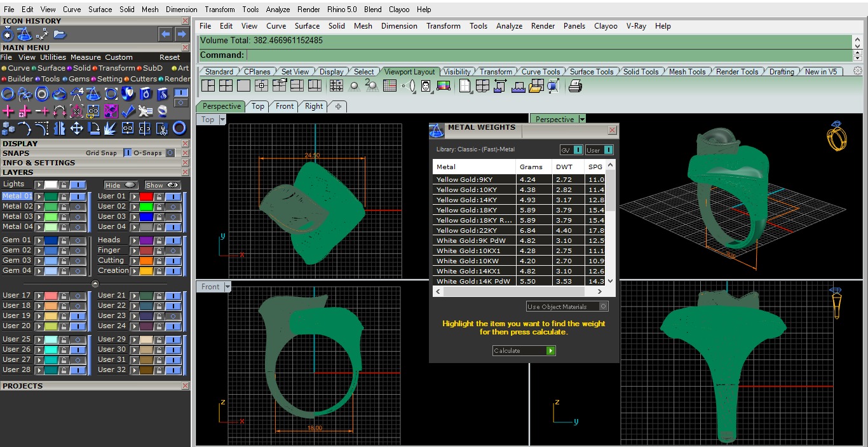Click the stacked blue cubes icon

coord(8,128)
